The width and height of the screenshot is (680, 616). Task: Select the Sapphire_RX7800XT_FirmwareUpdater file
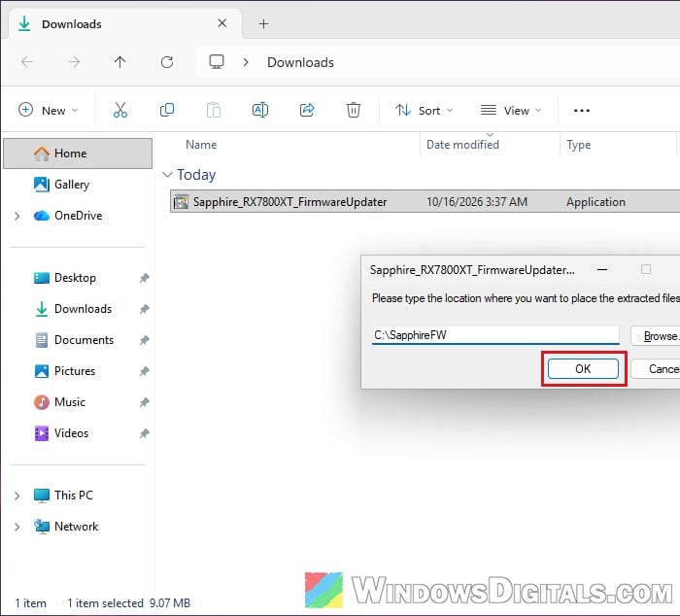425,202
